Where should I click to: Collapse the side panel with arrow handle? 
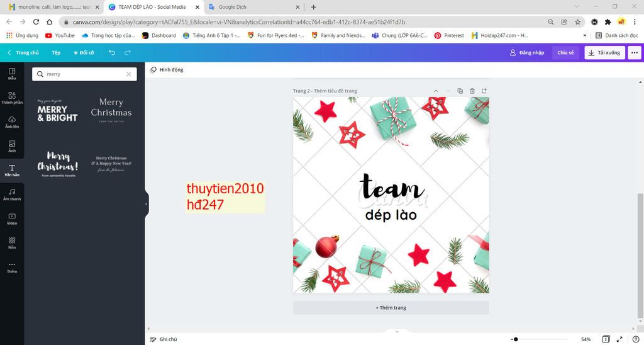[146, 204]
